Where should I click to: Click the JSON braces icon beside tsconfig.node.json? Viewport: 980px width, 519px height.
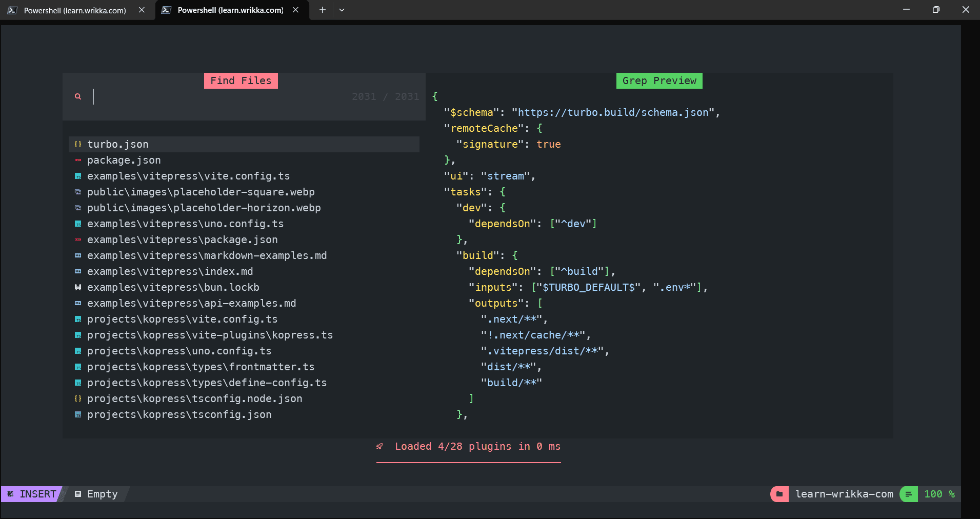coord(78,398)
